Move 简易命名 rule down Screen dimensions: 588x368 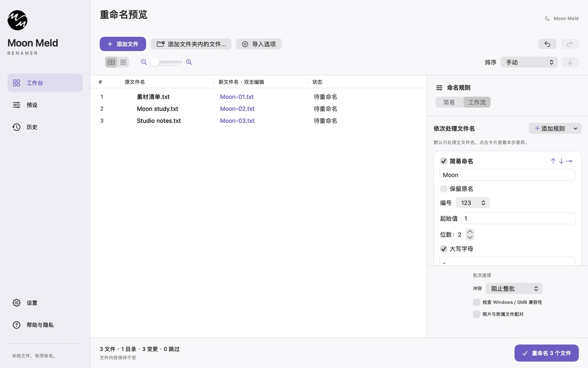pos(562,161)
